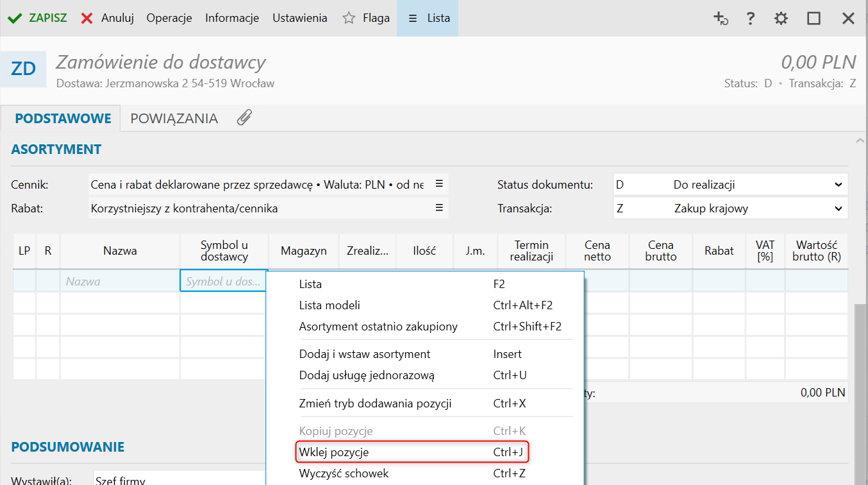Click the Rabat list picker icon
868x485 pixels.
pyautogui.click(x=439, y=208)
